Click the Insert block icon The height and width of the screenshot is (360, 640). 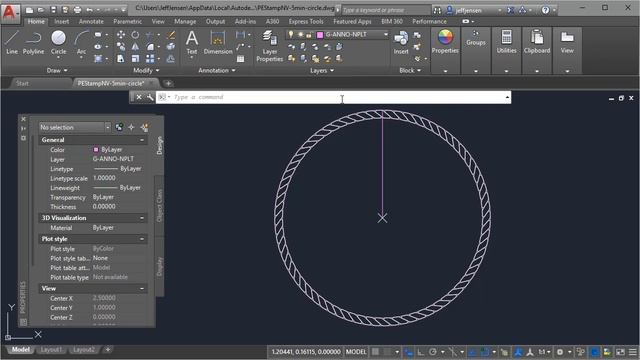click(401, 43)
